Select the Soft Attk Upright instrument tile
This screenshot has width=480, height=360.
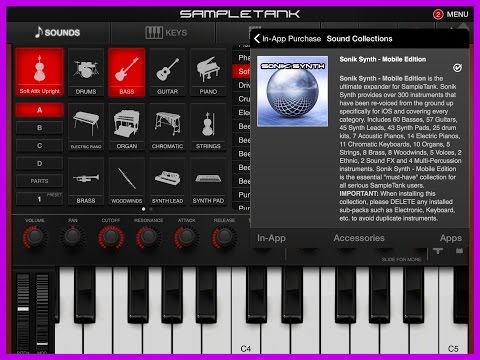(x=39, y=72)
